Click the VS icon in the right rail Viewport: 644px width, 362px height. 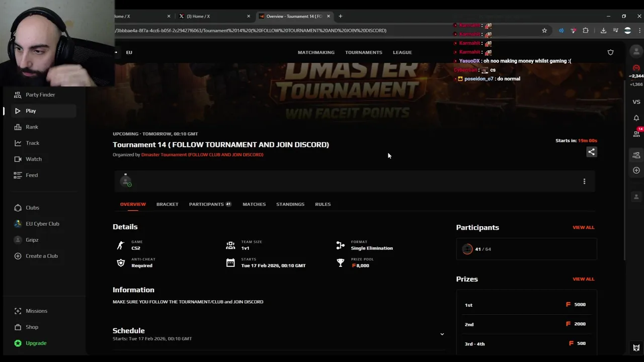click(x=636, y=102)
